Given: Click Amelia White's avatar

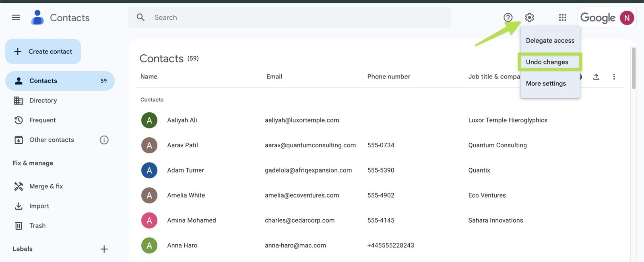Looking at the screenshot, I should (x=149, y=195).
